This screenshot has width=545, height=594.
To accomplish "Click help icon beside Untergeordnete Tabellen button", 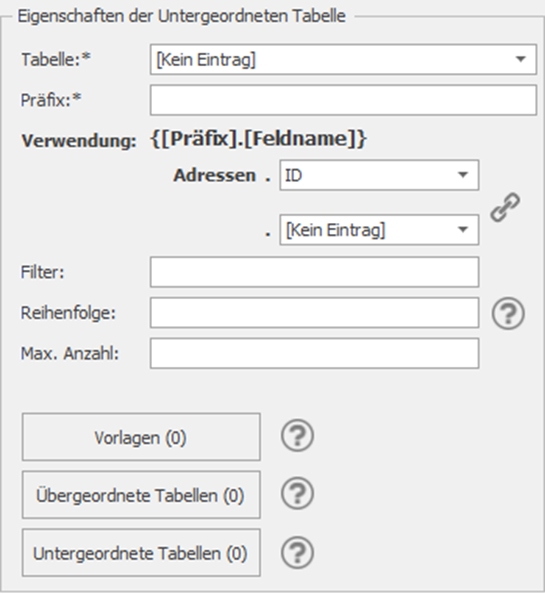I will pos(297,552).
